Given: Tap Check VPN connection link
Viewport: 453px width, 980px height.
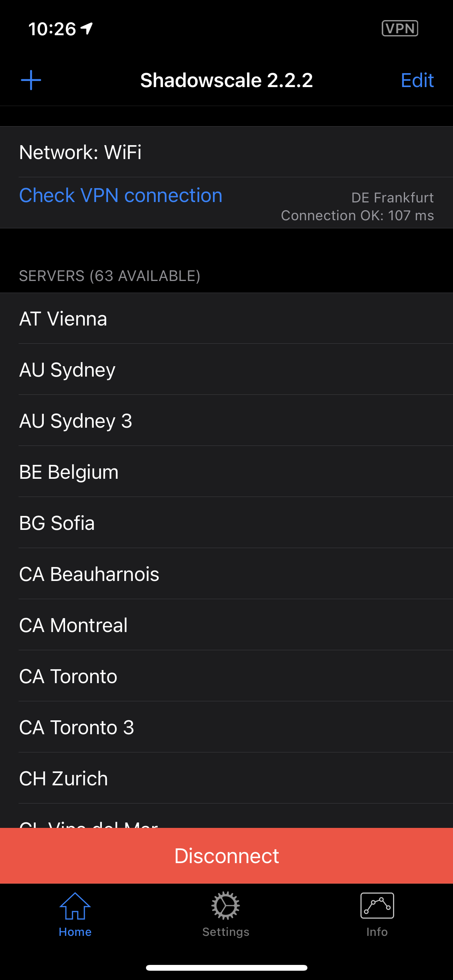Looking at the screenshot, I should tap(121, 195).
